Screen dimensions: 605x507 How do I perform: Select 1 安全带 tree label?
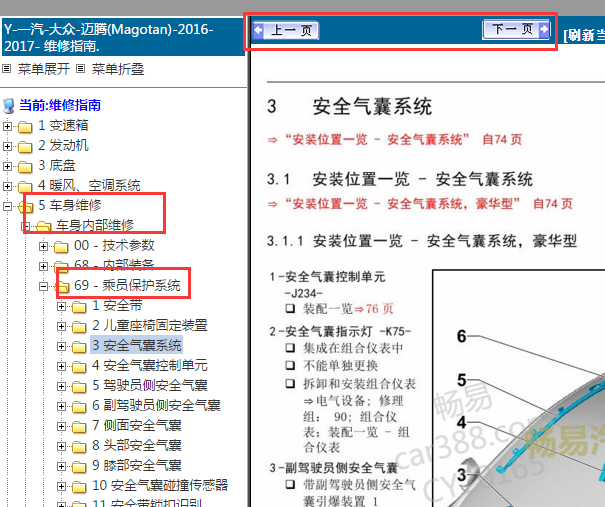(x=117, y=306)
